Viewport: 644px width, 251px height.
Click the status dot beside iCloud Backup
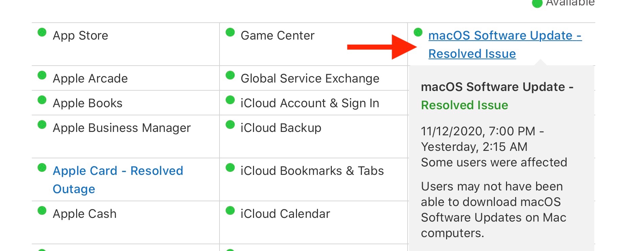[230, 125]
